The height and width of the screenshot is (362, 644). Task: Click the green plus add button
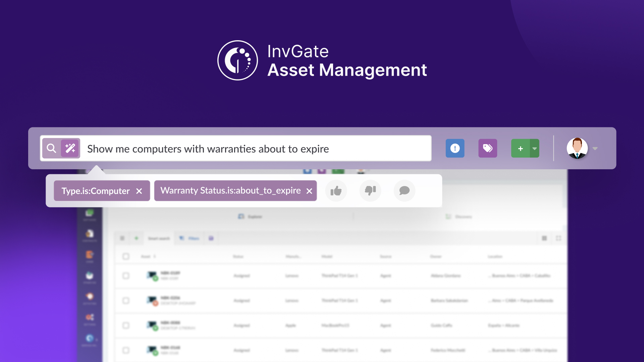point(520,148)
